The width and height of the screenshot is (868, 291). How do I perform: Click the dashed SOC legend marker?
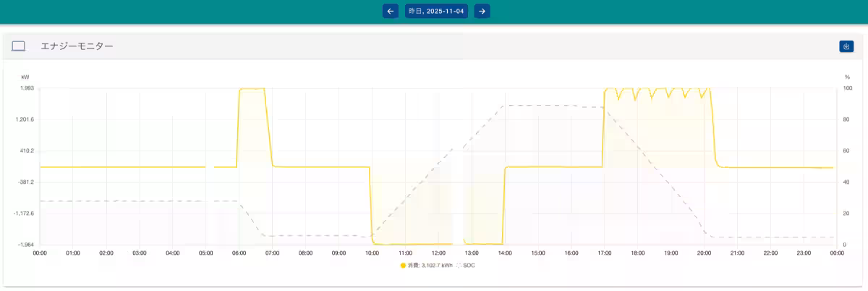click(x=459, y=266)
